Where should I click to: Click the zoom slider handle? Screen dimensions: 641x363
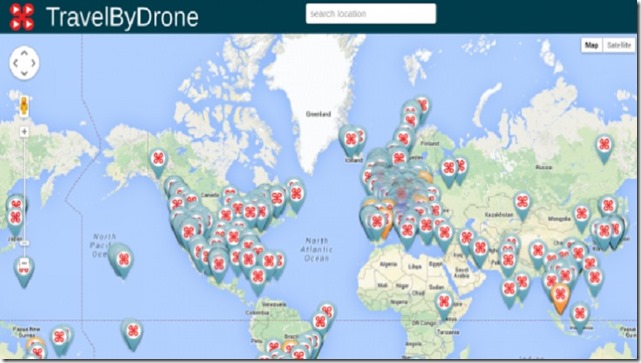pos(25,243)
